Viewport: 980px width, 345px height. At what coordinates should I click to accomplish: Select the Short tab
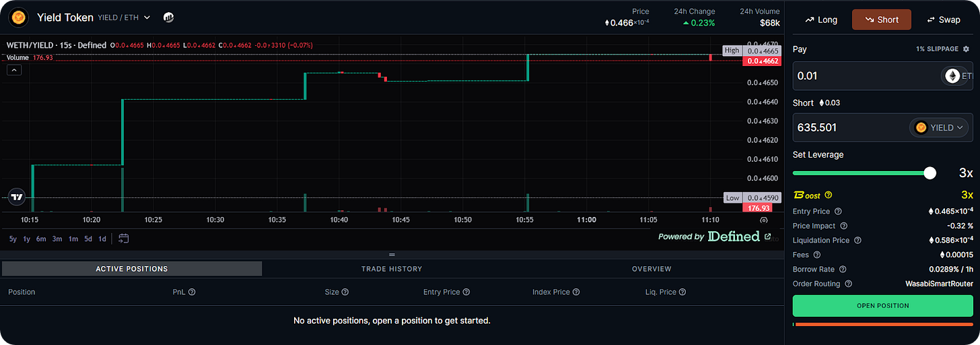(x=882, y=20)
